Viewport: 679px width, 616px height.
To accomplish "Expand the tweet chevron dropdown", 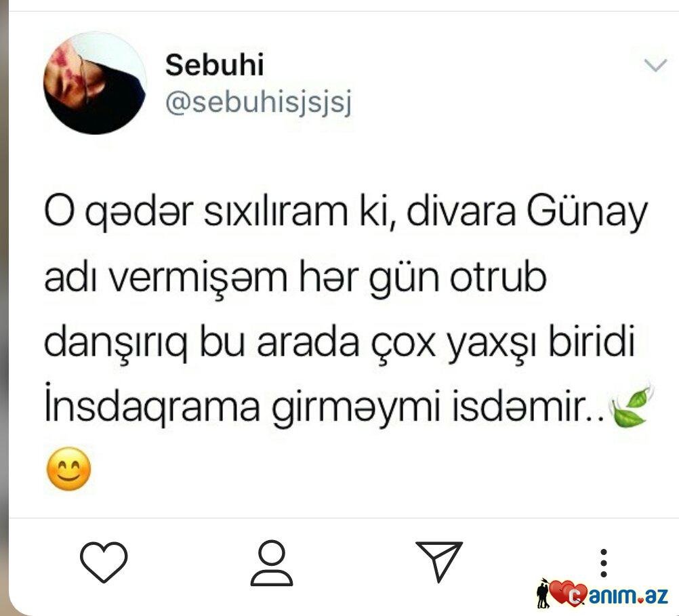I will tap(655, 66).
